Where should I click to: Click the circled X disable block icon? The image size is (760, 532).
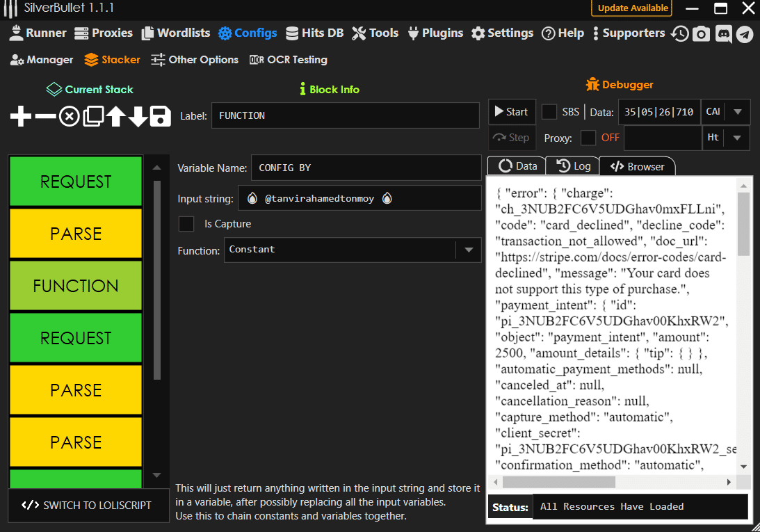(x=68, y=117)
